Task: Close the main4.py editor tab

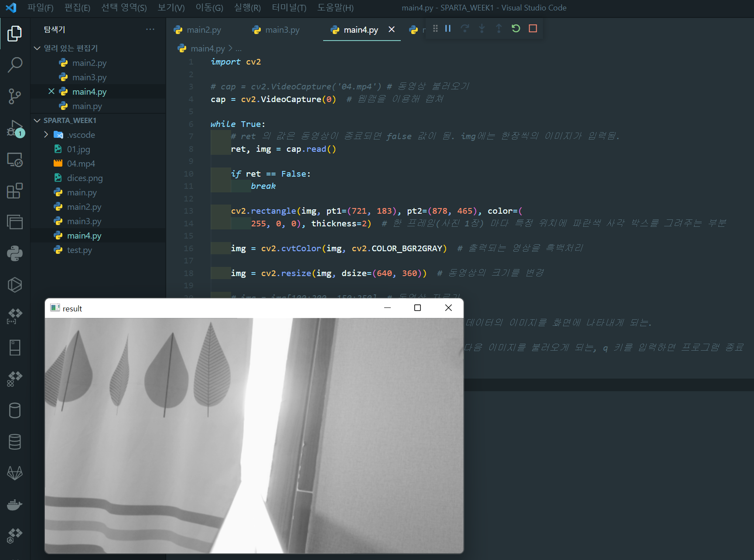Action: [392, 29]
